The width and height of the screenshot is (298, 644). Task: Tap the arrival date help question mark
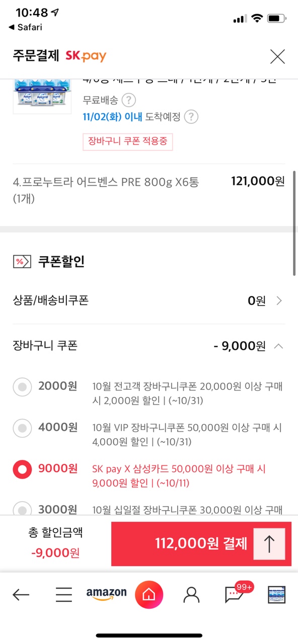191,117
